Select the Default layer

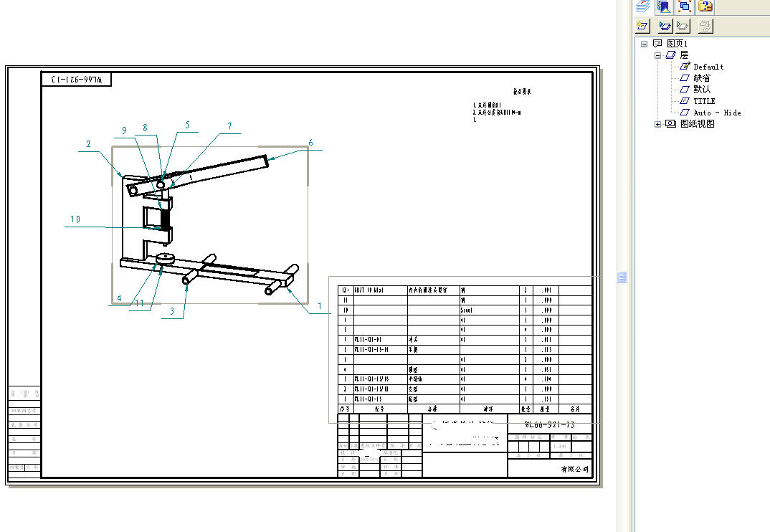[x=708, y=67]
